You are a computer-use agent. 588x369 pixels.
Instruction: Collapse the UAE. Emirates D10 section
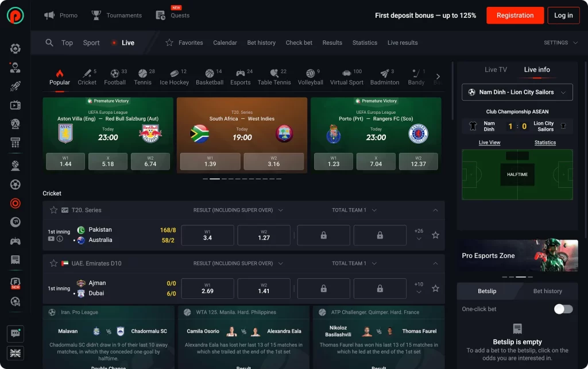pos(435,263)
